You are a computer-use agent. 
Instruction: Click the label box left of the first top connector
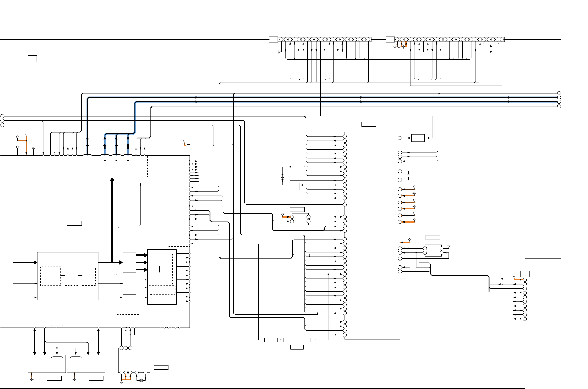[273, 40]
